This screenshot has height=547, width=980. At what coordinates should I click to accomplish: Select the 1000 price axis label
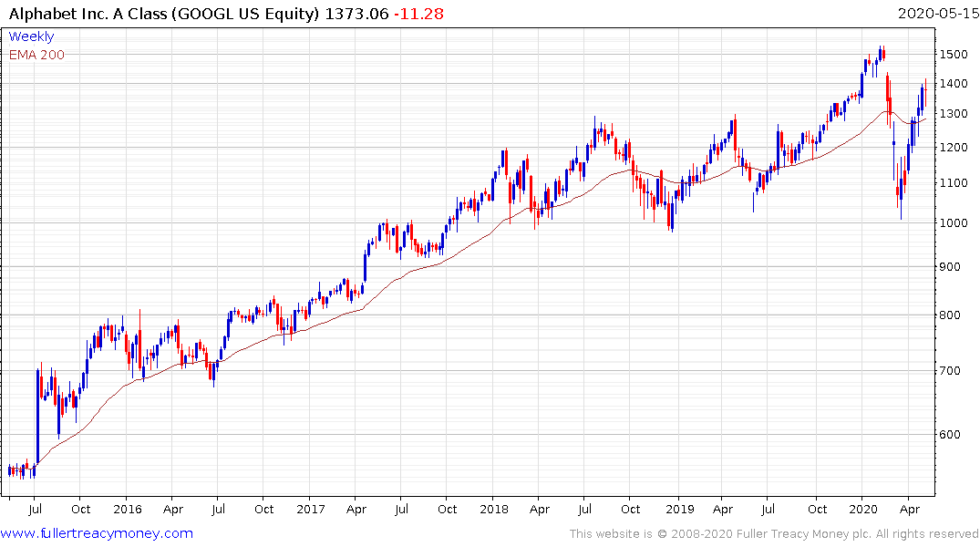coord(954,223)
